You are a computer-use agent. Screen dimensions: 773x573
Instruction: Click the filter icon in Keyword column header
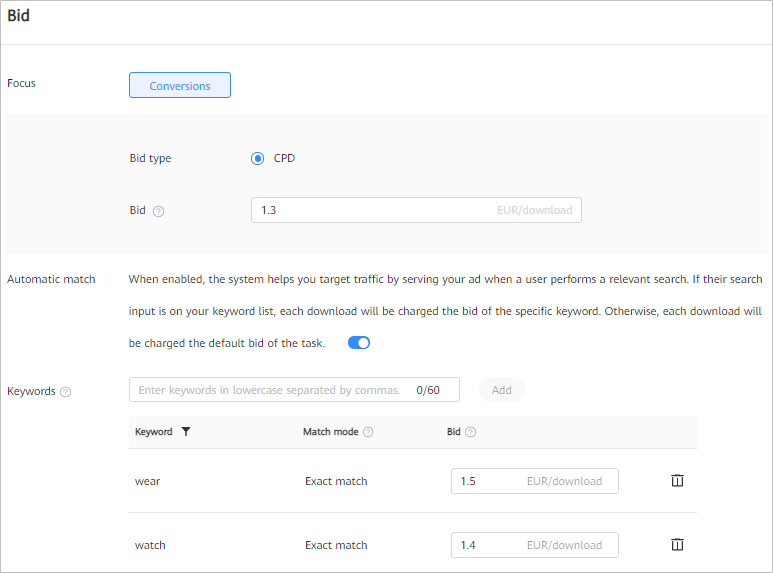point(185,432)
